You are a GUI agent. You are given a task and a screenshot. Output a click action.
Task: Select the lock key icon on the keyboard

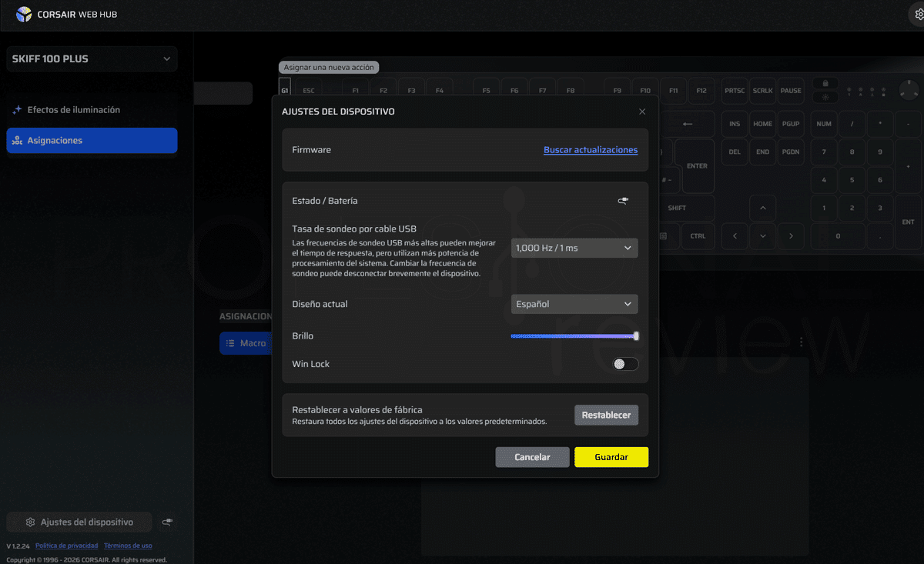click(825, 83)
